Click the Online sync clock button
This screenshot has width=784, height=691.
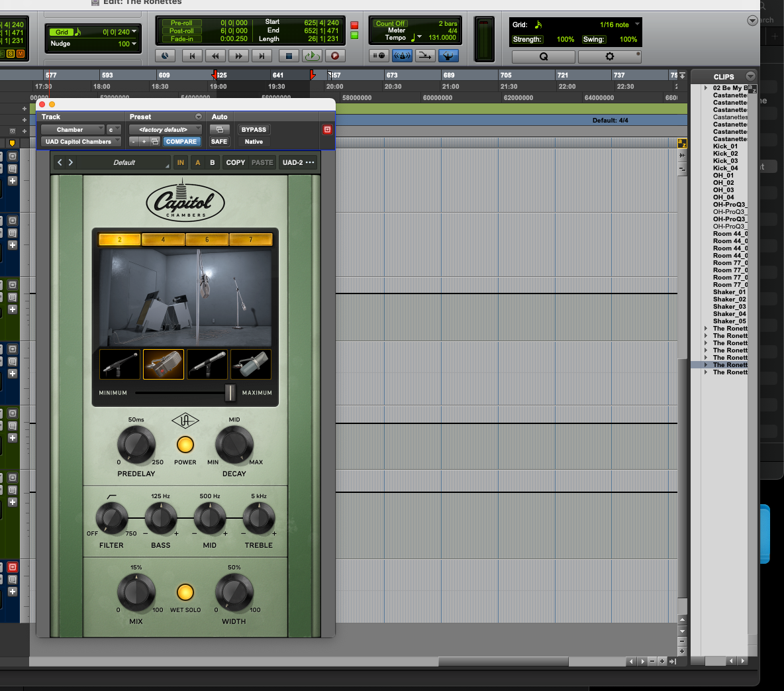165,56
